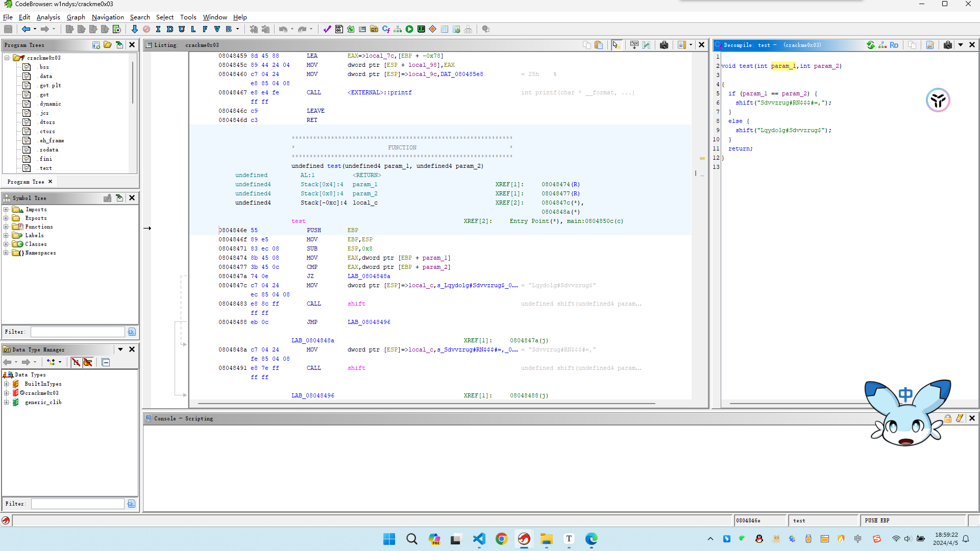Click LAB_0804848a jump target in listing

click(369, 276)
